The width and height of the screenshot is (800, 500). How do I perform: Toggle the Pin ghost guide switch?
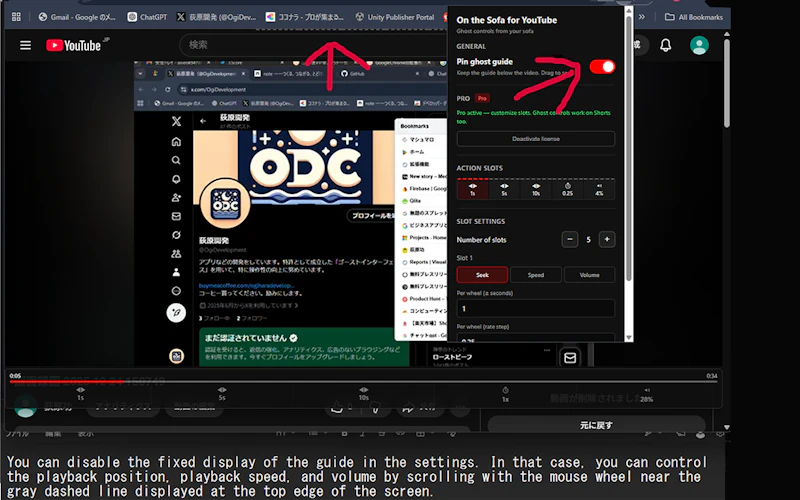[x=602, y=66]
